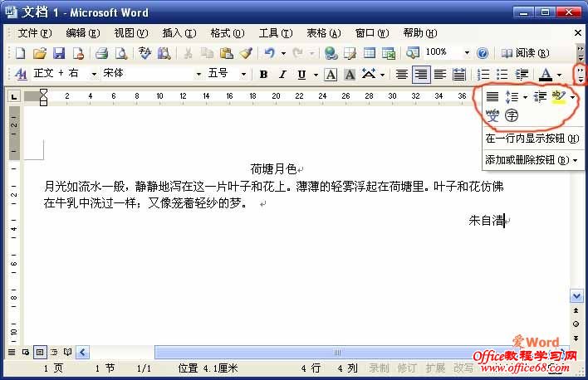Click the horizontal scrollbar thumb

(336, 353)
